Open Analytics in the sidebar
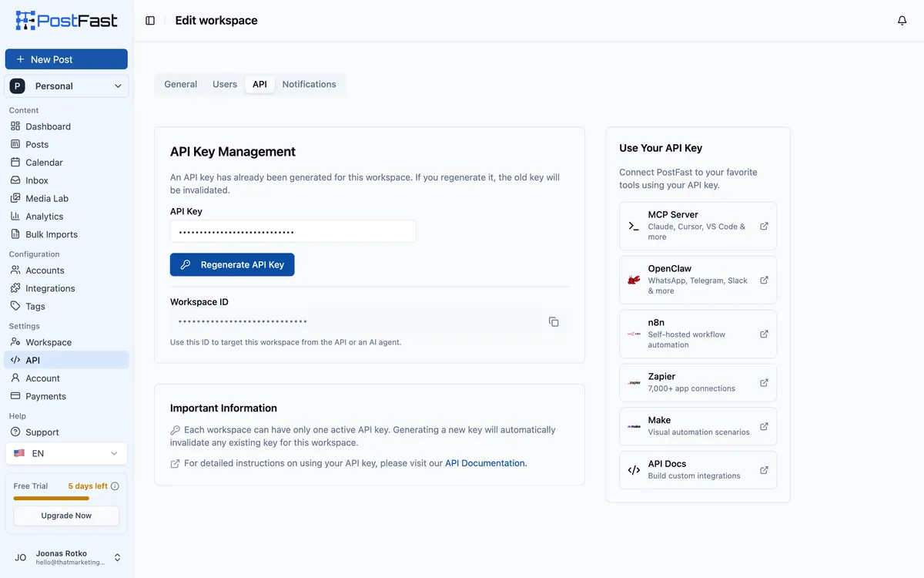924x578 pixels. [x=67, y=217]
